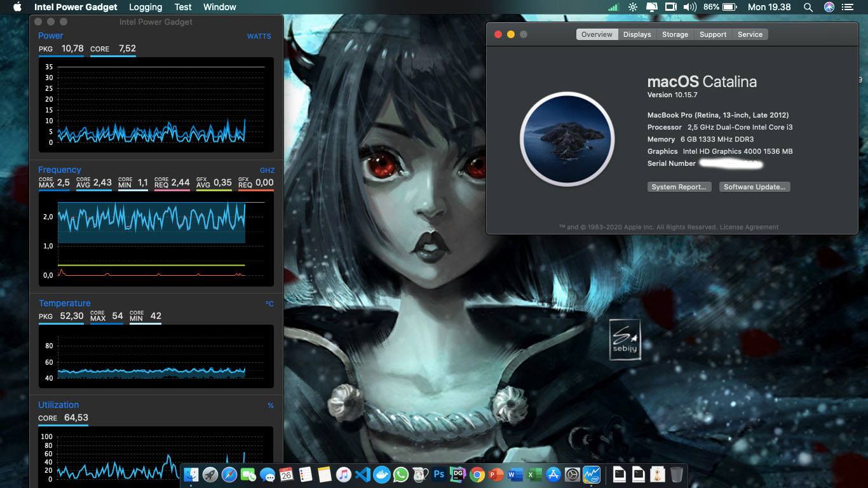Image resolution: width=868 pixels, height=488 pixels.
Task: Open Microsoft Word in dock
Action: point(515,475)
